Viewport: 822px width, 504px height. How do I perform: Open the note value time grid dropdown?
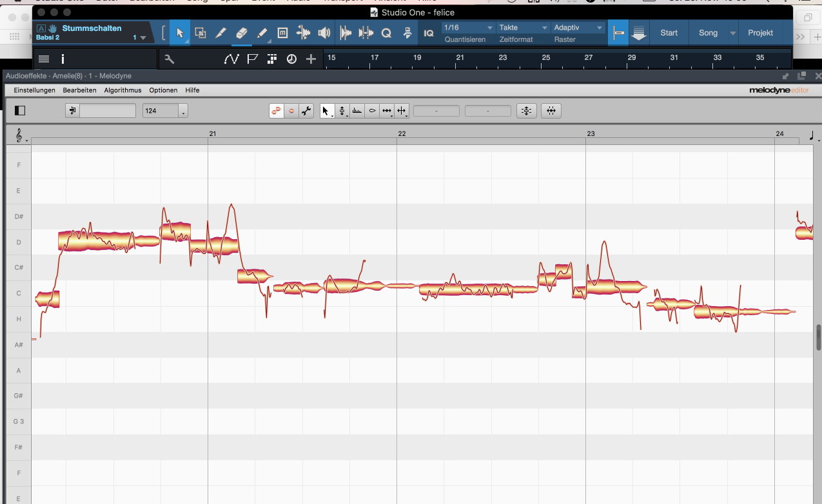point(814,135)
